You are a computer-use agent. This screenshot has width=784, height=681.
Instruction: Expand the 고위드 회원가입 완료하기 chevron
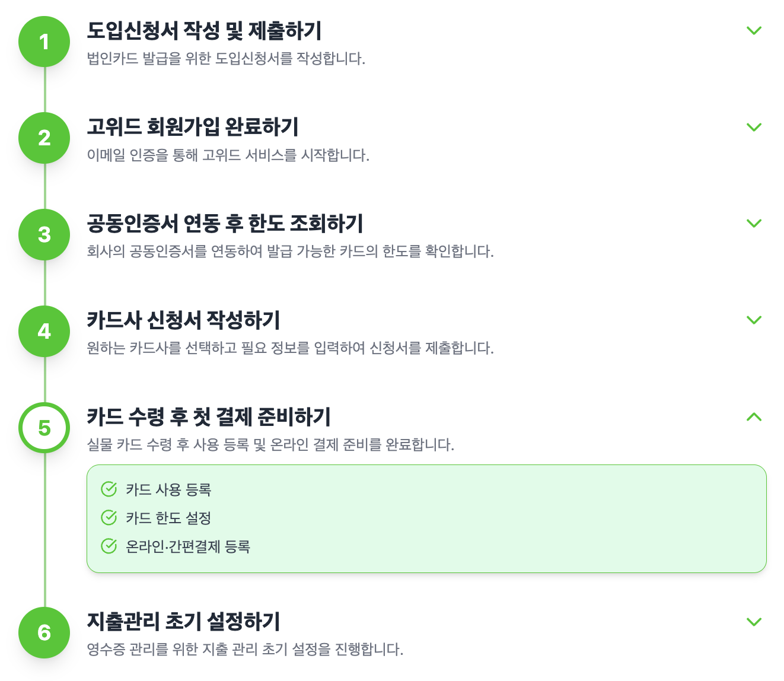(x=754, y=127)
